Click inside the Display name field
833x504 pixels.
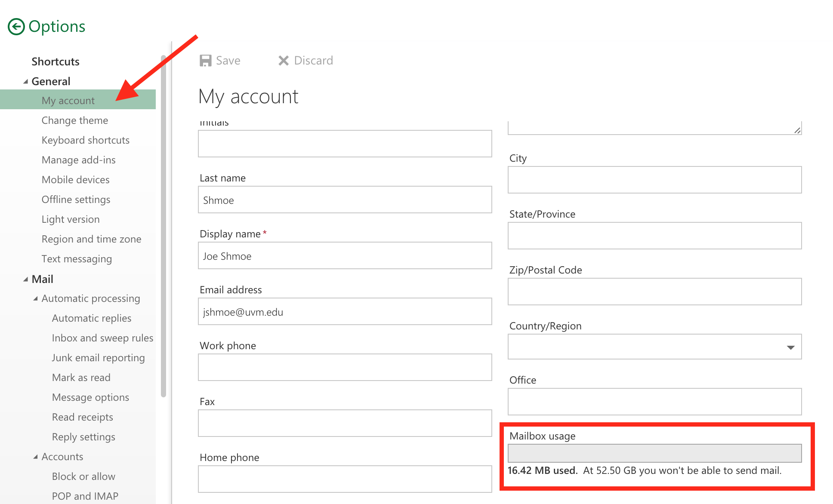[344, 255]
